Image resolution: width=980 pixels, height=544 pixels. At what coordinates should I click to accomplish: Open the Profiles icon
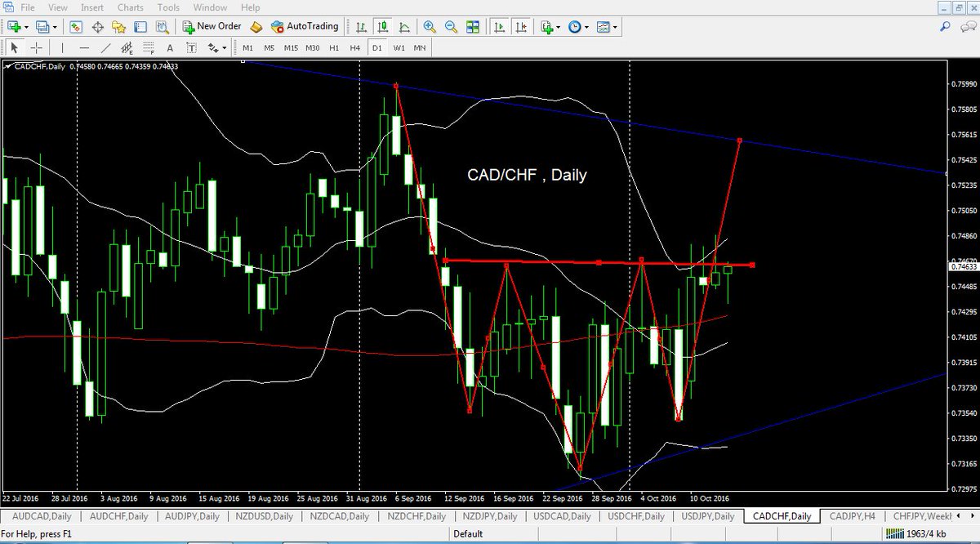(x=42, y=27)
